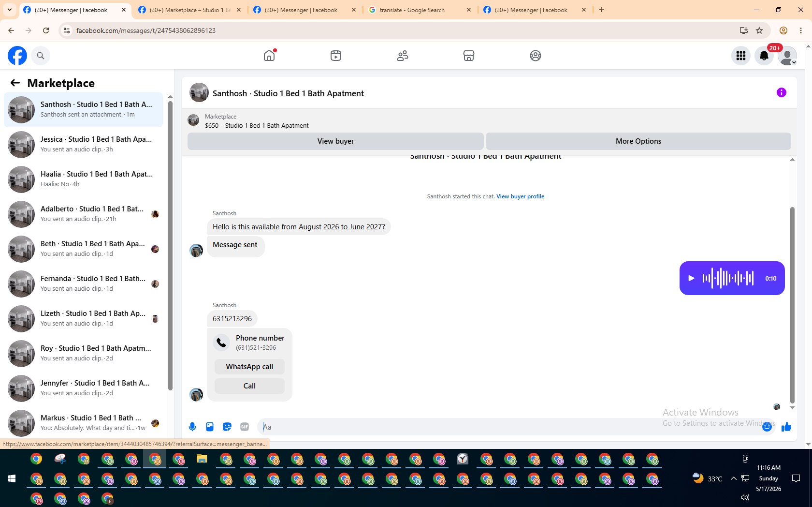Play the 0:10 audio clip
The height and width of the screenshot is (507, 812).
coord(691,278)
